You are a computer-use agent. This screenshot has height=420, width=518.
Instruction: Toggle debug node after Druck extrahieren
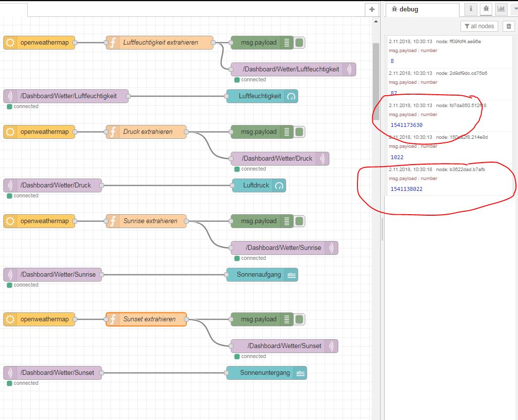(299, 132)
